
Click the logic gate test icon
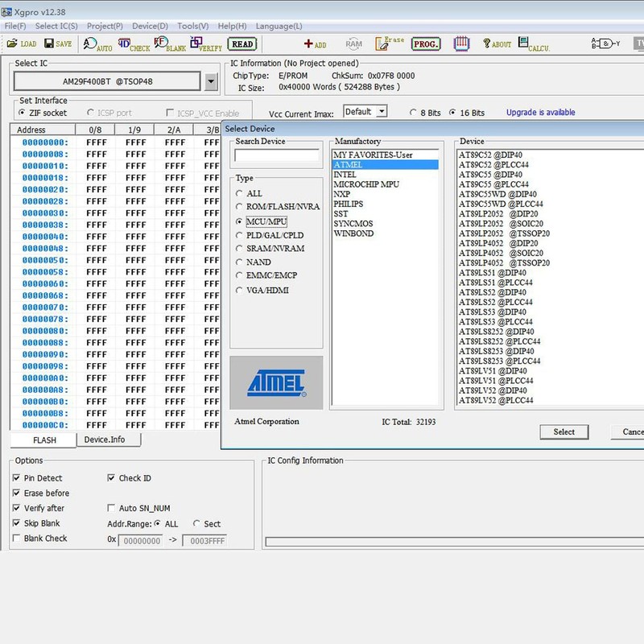tap(606, 43)
